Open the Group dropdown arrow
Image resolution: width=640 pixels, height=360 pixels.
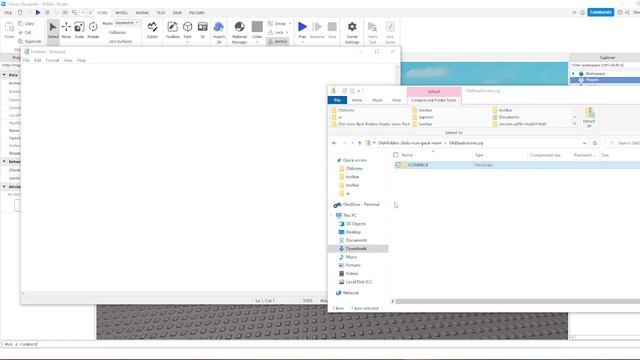click(290, 24)
